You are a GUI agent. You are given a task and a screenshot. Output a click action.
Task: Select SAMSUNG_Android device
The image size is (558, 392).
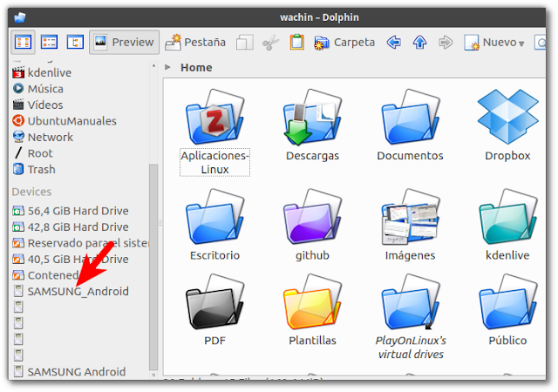tap(71, 291)
